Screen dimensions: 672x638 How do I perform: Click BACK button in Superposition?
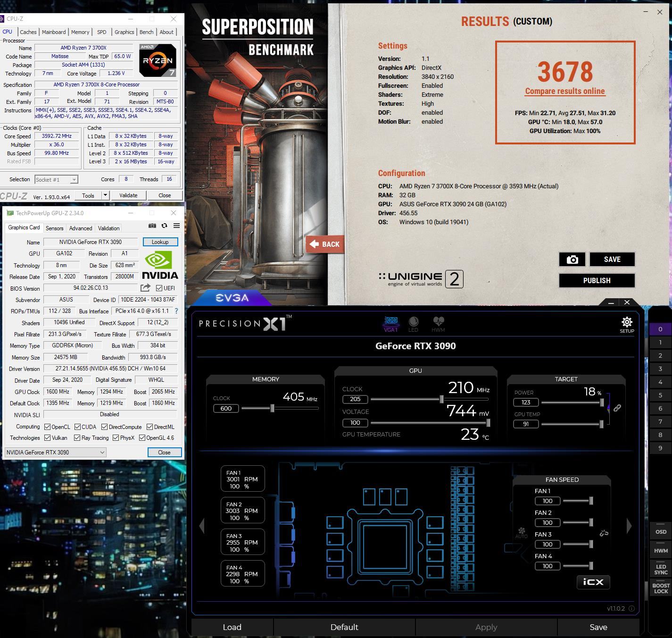(x=325, y=244)
